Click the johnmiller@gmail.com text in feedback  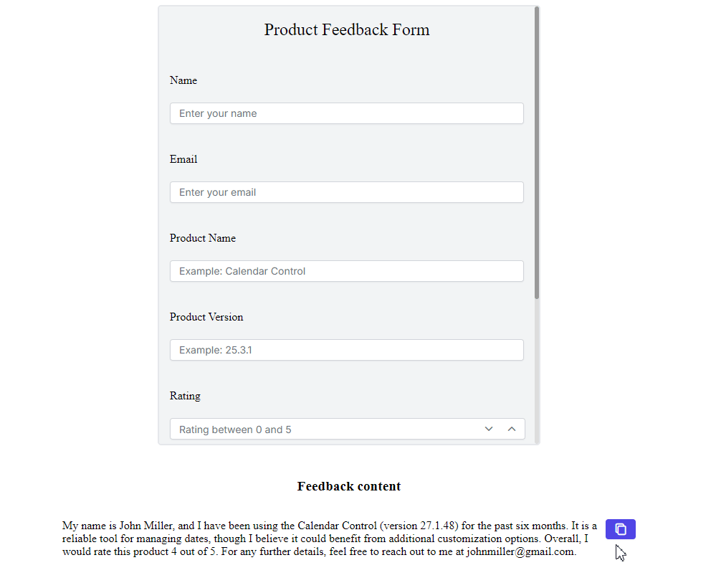pyautogui.click(x=520, y=551)
